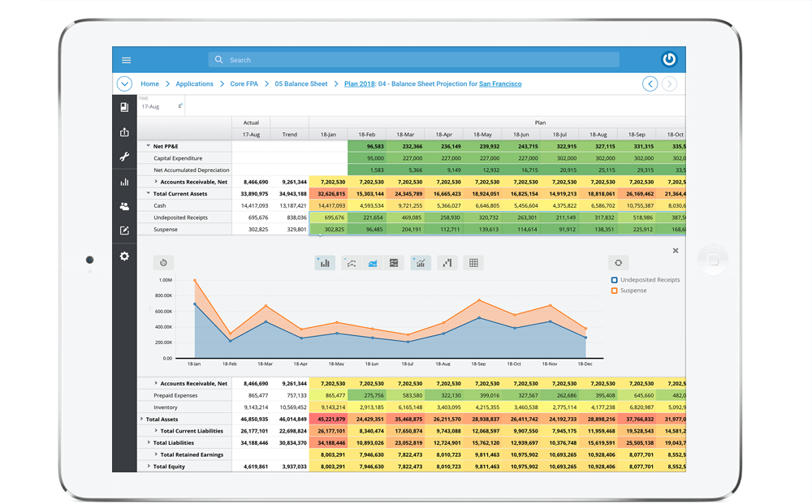
Task: Go to Home breadcrumb
Action: [149, 84]
